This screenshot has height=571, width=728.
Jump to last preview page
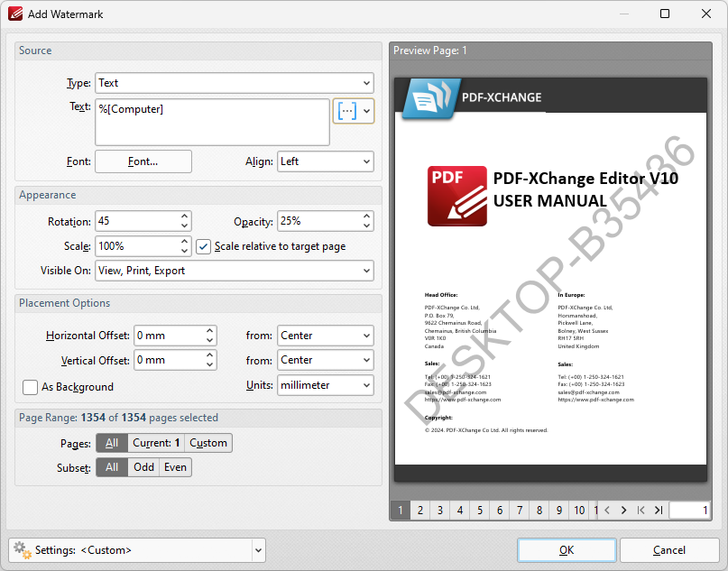tap(658, 511)
